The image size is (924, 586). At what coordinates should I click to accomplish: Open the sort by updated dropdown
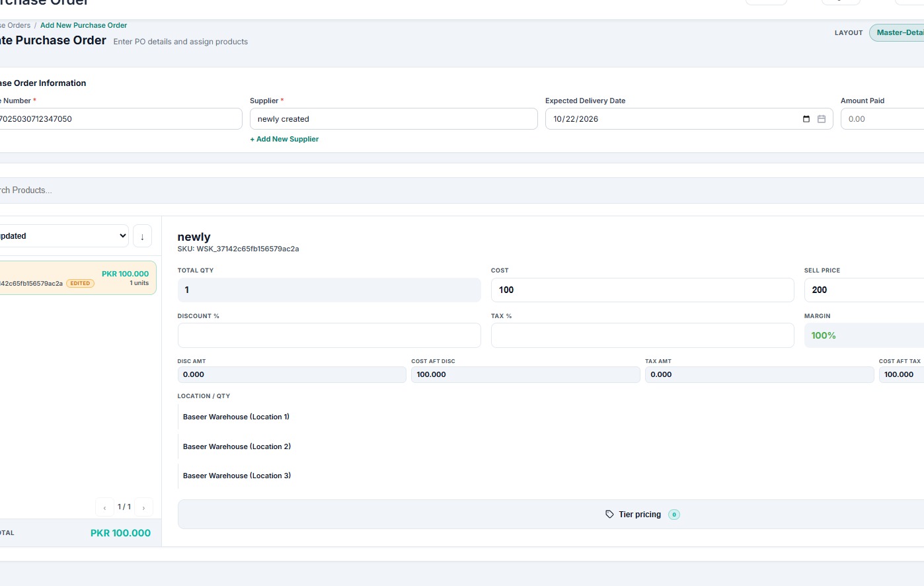pos(63,236)
